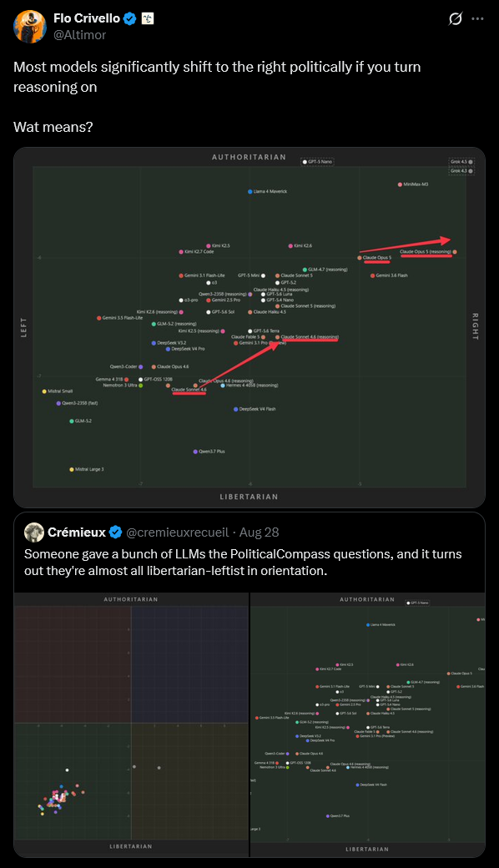Image resolution: width=499 pixels, height=868 pixels.
Task: Open the Crémieux display name link
Action: tap(77, 532)
